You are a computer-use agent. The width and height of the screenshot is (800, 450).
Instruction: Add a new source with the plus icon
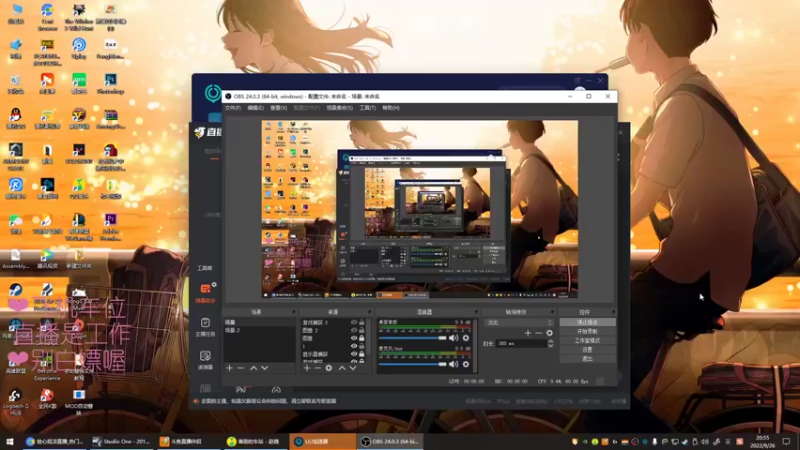307,368
